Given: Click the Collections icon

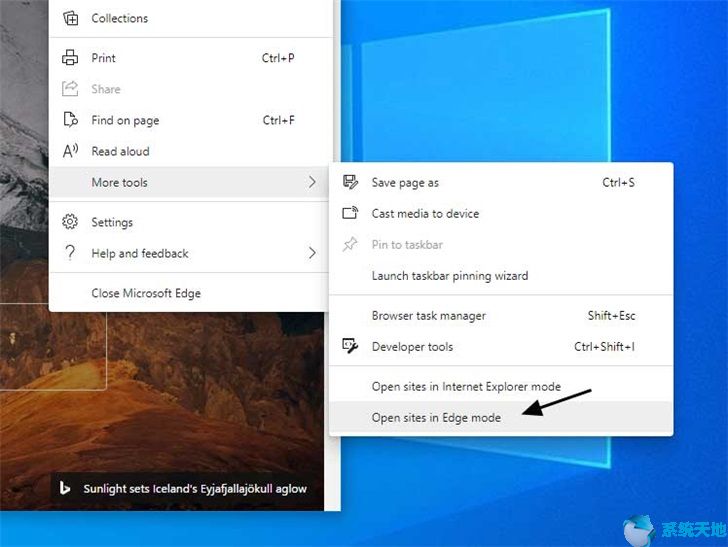Looking at the screenshot, I should click(71, 18).
